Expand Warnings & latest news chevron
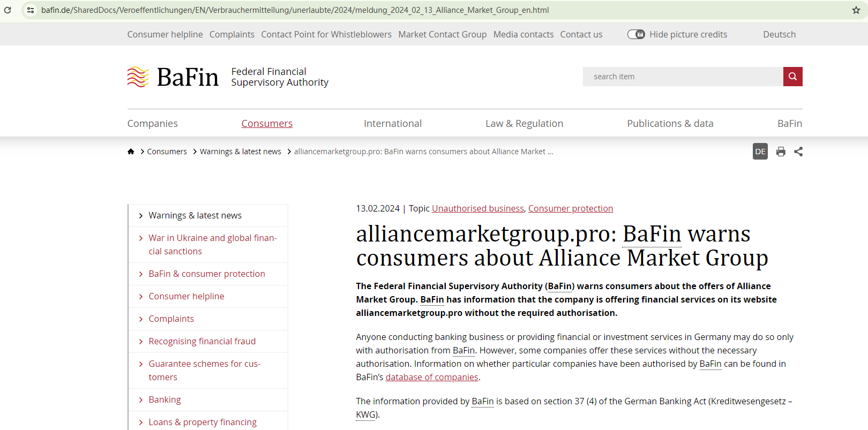Screen dimensions: 868x430 point(141,216)
